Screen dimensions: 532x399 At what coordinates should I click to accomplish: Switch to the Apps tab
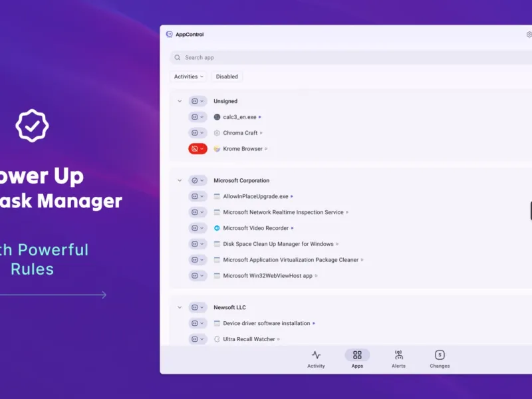coord(357,359)
